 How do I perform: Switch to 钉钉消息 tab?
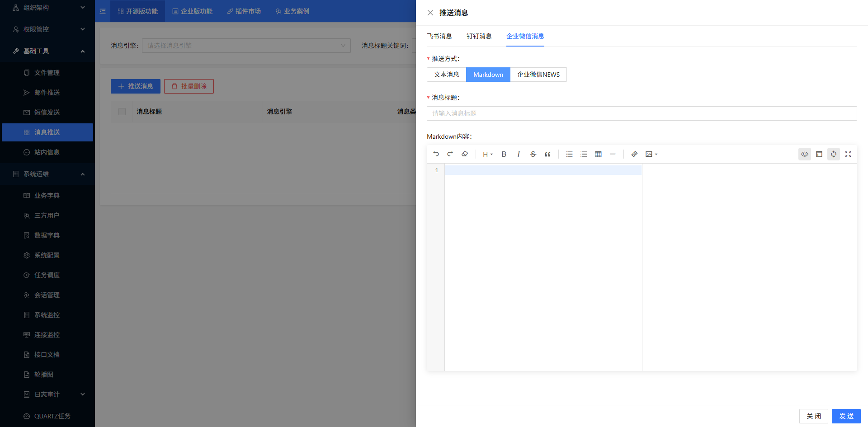coord(479,36)
